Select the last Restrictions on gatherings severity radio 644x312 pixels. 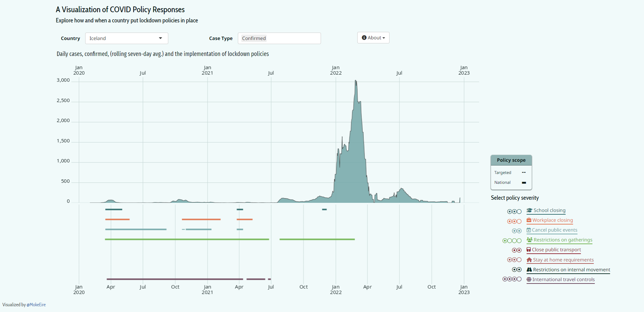pyautogui.click(x=519, y=241)
